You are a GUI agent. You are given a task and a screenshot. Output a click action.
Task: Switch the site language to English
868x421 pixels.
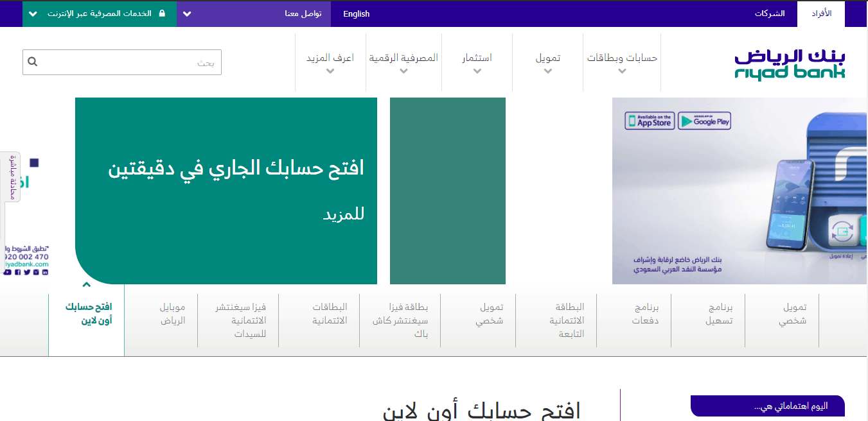tap(357, 13)
